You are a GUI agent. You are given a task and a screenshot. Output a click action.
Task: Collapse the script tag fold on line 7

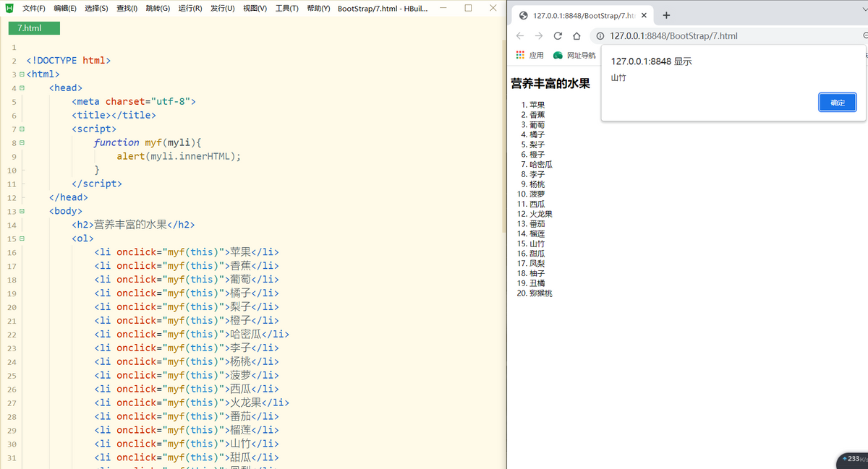point(22,129)
